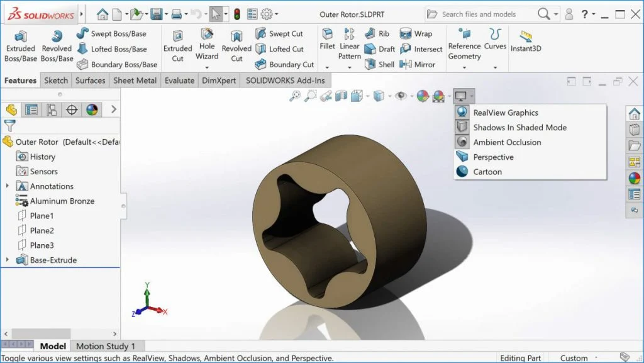This screenshot has height=363, width=644.
Task: Click the Lofted Cut tool
Action: click(279, 49)
